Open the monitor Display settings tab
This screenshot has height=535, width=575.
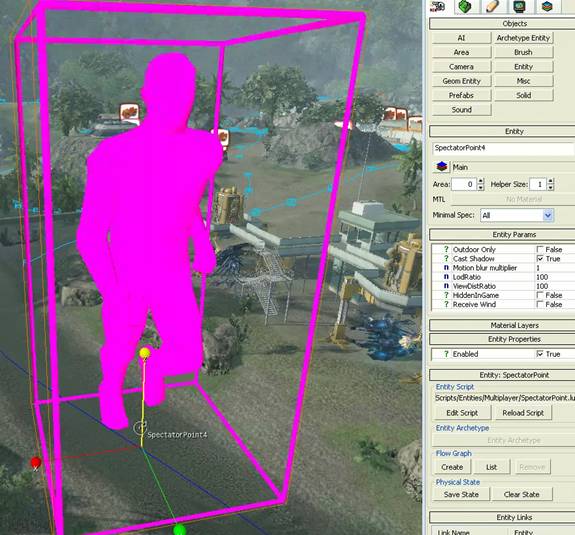[520, 6]
